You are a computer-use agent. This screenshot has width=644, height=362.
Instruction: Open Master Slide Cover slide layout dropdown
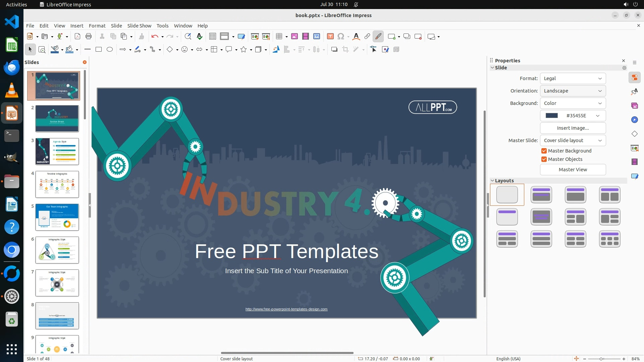(x=573, y=140)
